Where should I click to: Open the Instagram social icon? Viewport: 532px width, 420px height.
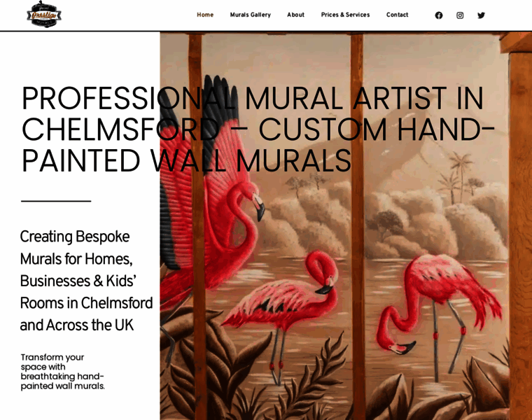pyautogui.click(x=460, y=15)
